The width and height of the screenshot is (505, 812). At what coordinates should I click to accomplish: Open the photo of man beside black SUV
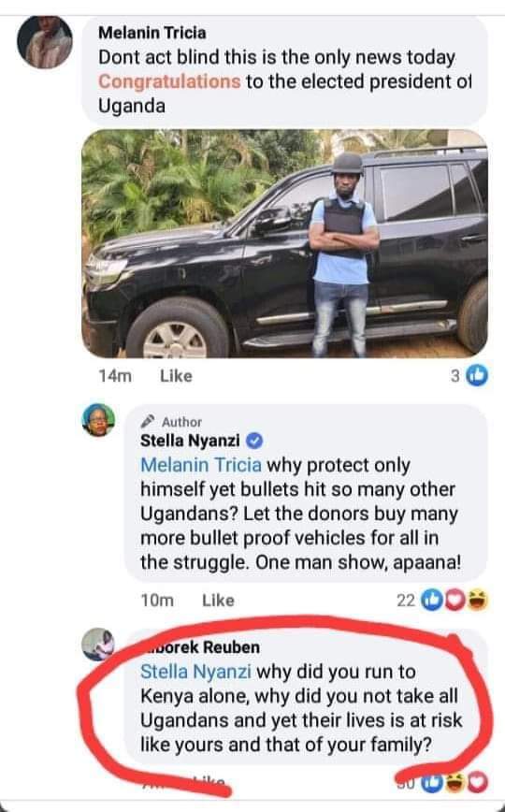pyautogui.click(x=285, y=243)
